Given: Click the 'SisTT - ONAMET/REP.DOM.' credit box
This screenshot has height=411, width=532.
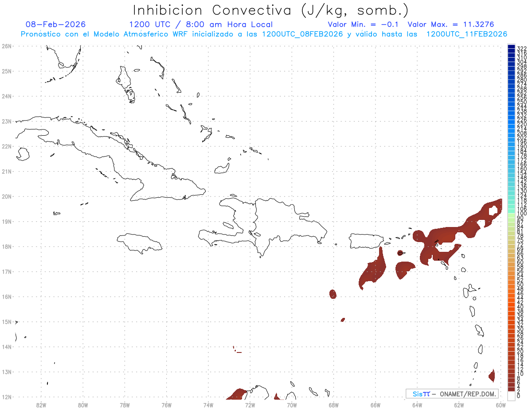Looking at the screenshot, I should (x=452, y=394).
